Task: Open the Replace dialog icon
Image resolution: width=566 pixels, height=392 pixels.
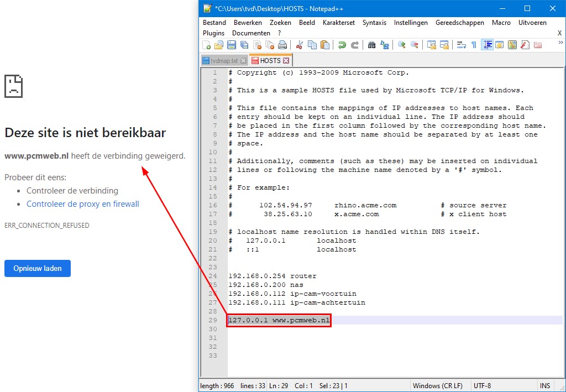Action: [385, 45]
